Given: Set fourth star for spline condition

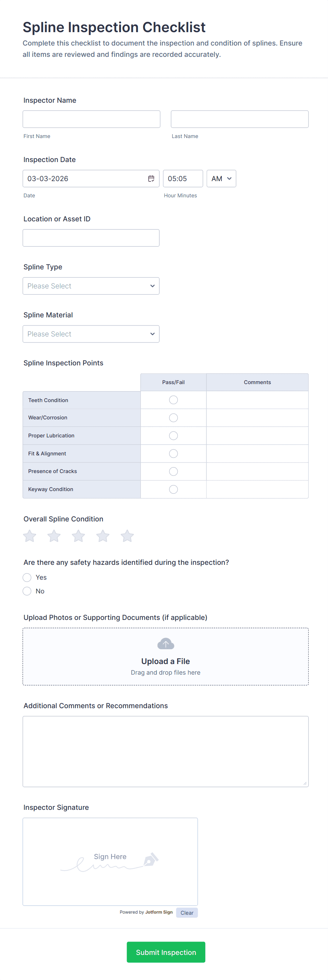Looking at the screenshot, I should point(103,536).
